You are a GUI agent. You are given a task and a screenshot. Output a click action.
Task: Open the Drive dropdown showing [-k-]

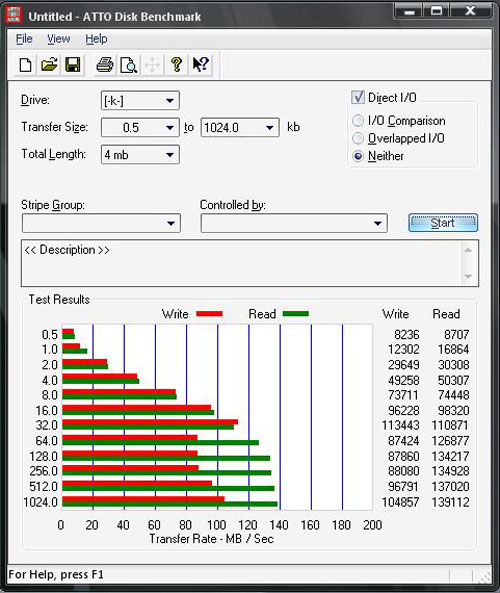click(140, 101)
